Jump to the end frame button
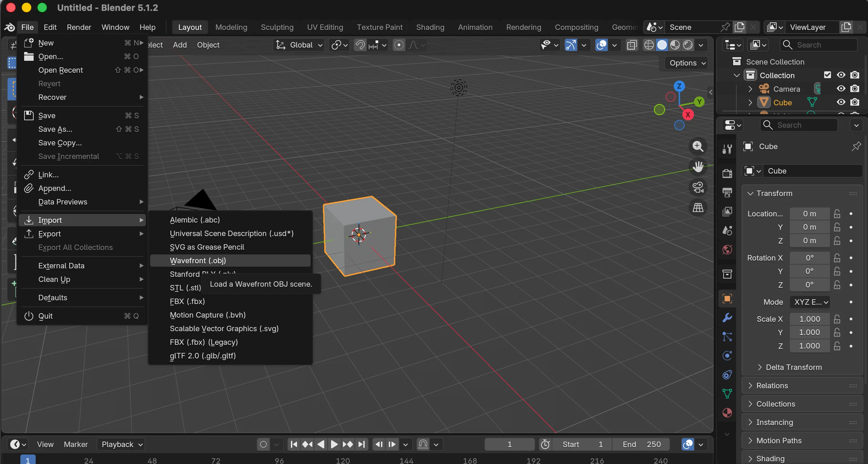The height and width of the screenshot is (464, 868). pyautogui.click(x=362, y=444)
